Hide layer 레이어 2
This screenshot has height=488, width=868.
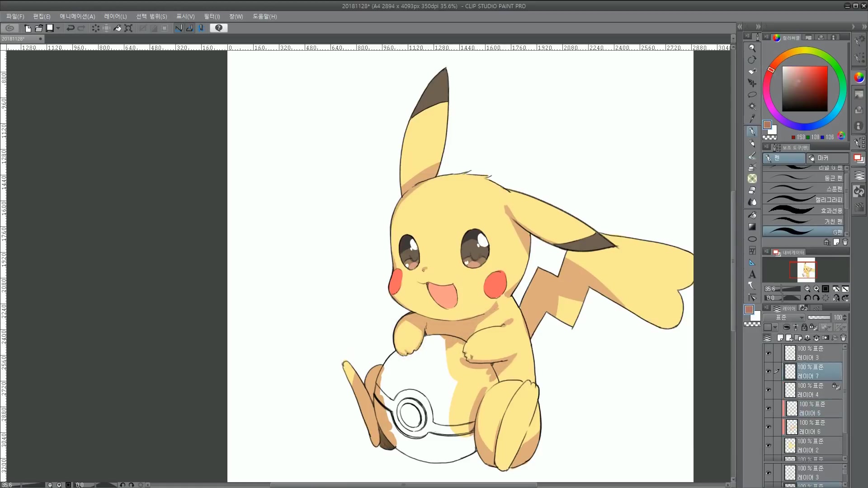[x=768, y=446]
